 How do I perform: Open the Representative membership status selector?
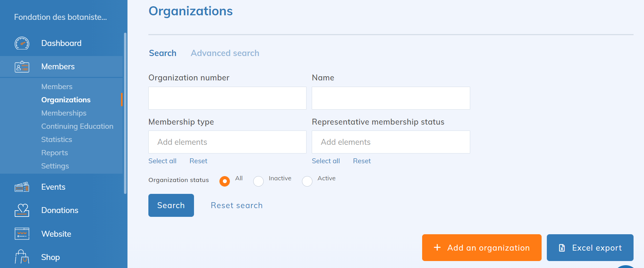click(390, 142)
